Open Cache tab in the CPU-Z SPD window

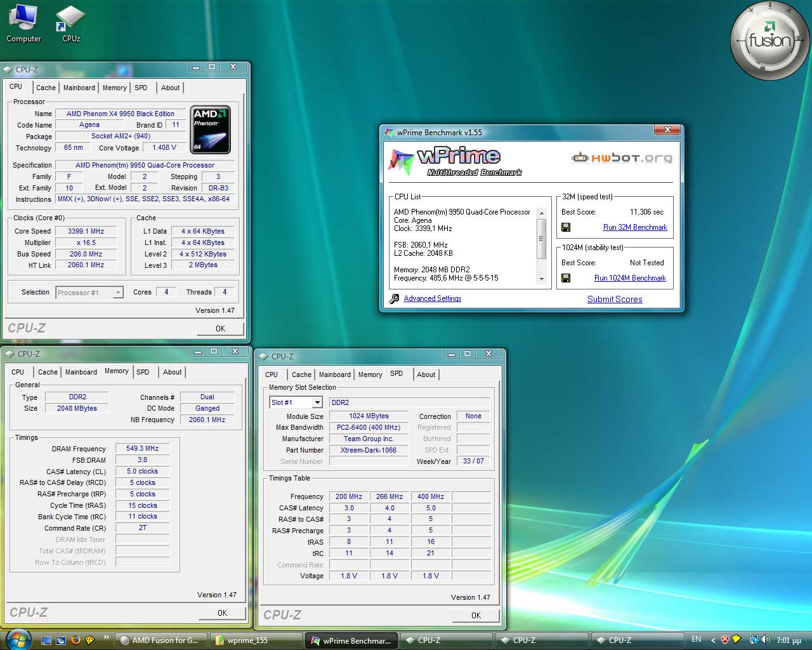(x=301, y=375)
